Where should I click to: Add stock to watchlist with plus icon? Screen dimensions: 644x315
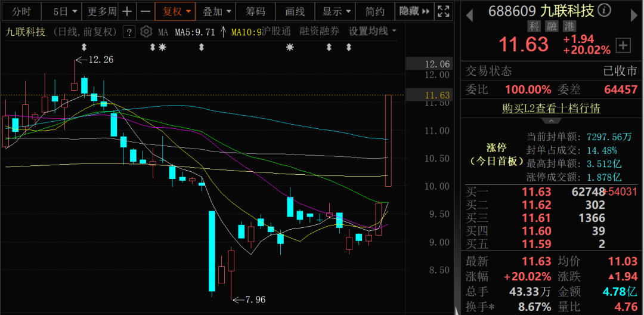(623, 45)
